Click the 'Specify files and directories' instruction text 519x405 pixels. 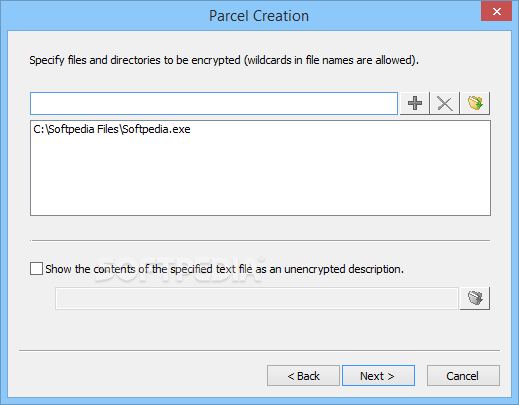[x=224, y=60]
